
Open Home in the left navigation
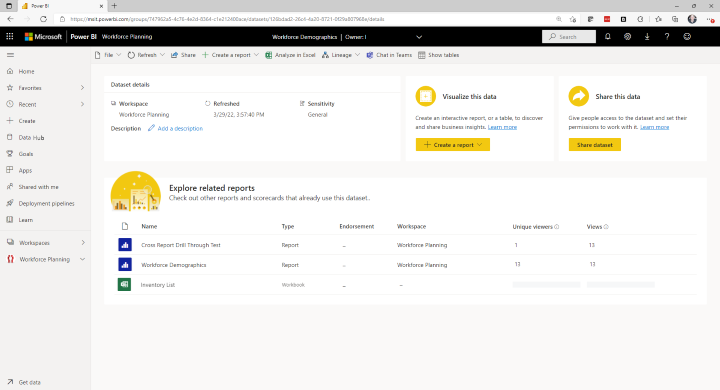tap(26, 72)
